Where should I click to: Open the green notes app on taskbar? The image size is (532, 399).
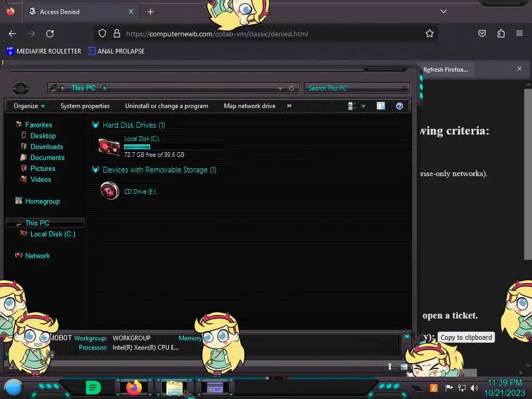click(x=93, y=388)
